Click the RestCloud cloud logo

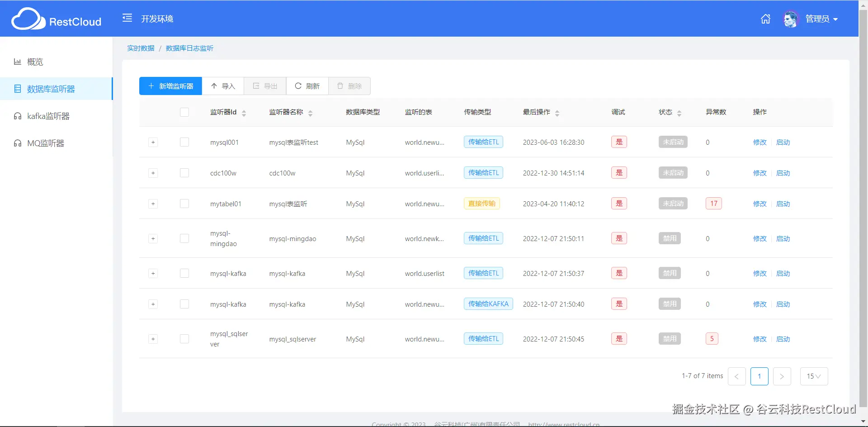[56, 19]
